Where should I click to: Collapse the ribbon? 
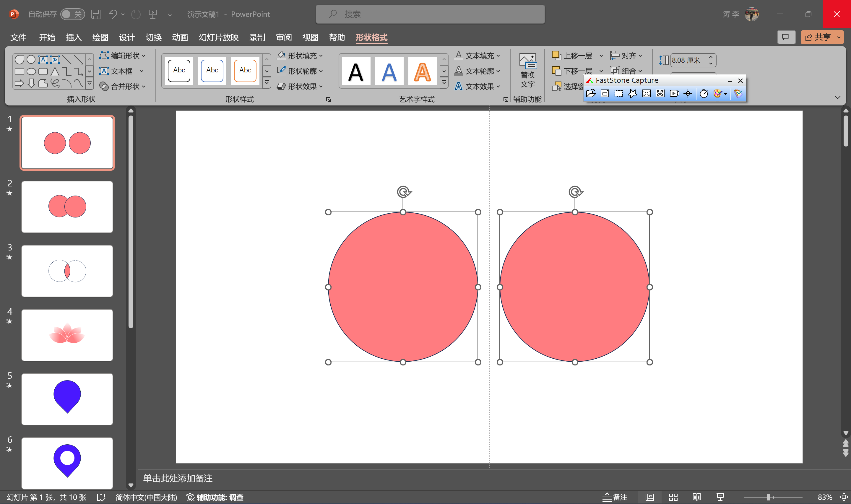coord(838,97)
